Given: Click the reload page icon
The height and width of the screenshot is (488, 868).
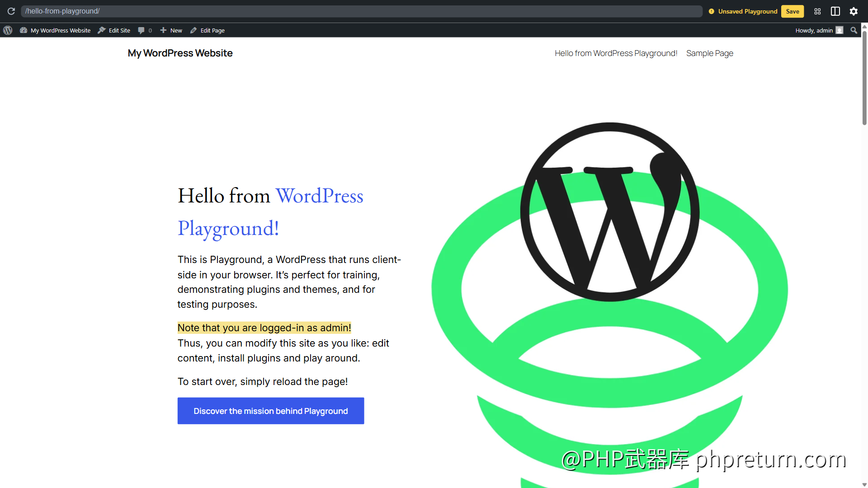Looking at the screenshot, I should (x=11, y=11).
